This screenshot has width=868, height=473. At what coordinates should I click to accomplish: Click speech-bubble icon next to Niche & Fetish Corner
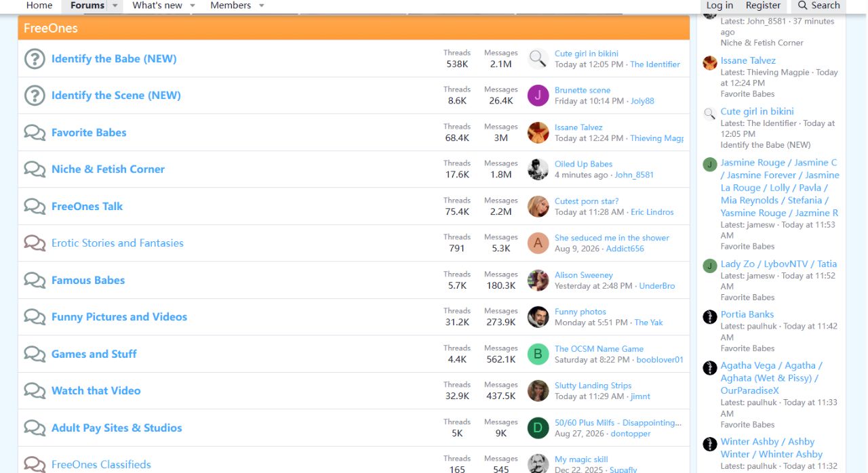(35, 169)
